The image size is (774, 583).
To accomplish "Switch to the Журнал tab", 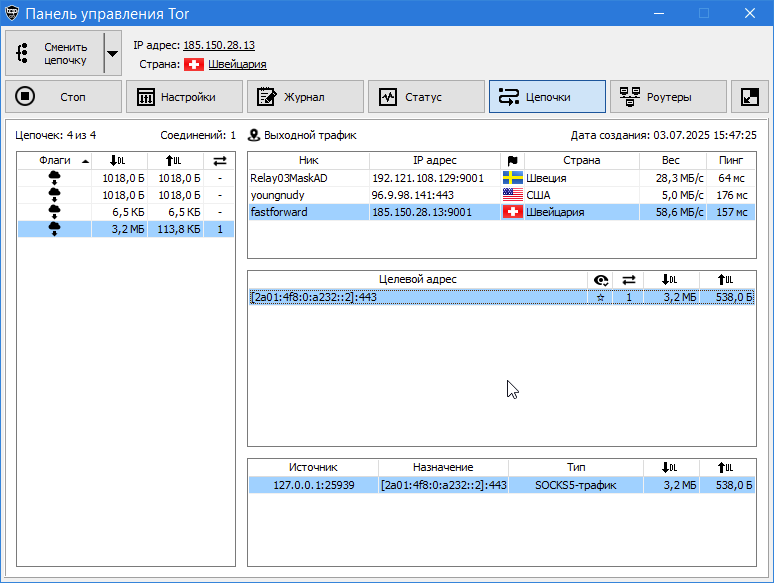I will (x=305, y=97).
